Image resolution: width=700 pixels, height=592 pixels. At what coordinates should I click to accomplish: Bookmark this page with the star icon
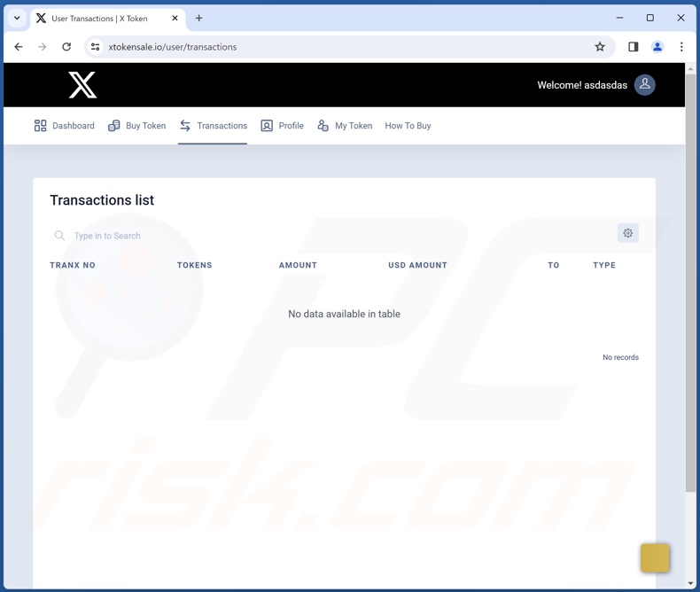click(600, 47)
